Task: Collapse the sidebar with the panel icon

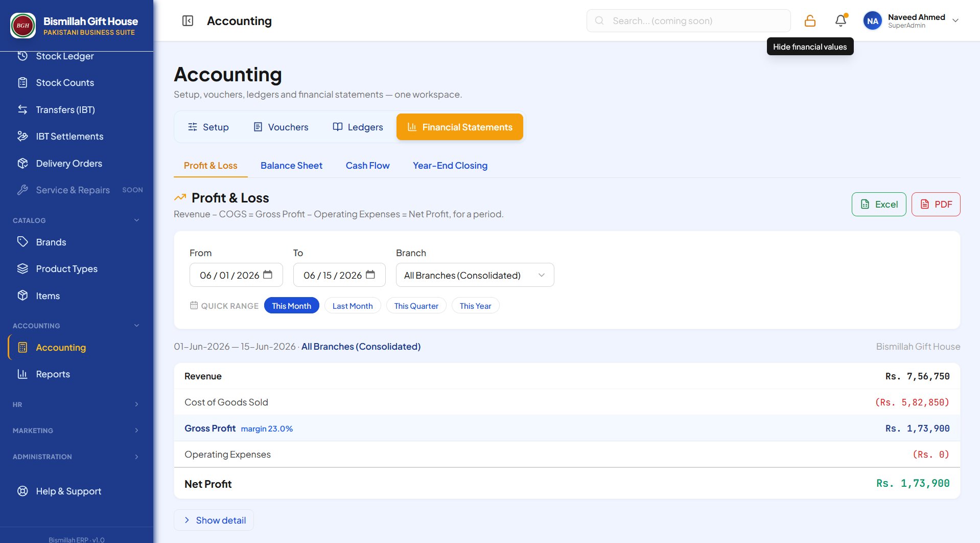Action: click(x=188, y=21)
